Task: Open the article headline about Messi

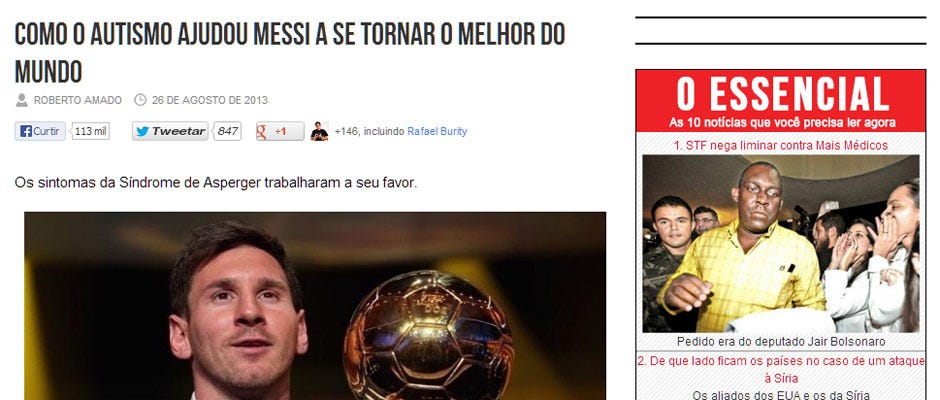Action: tap(290, 53)
